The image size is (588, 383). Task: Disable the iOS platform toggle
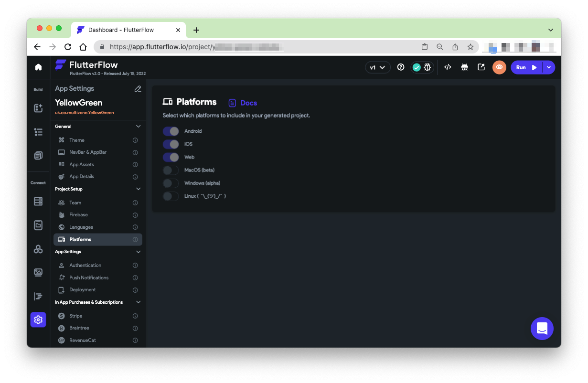(171, 144)
